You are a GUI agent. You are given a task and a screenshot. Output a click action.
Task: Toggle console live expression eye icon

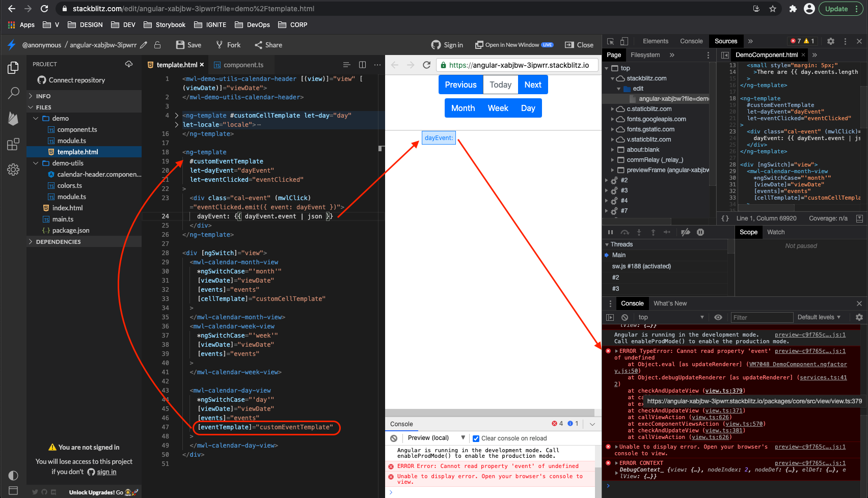point(718,317)
